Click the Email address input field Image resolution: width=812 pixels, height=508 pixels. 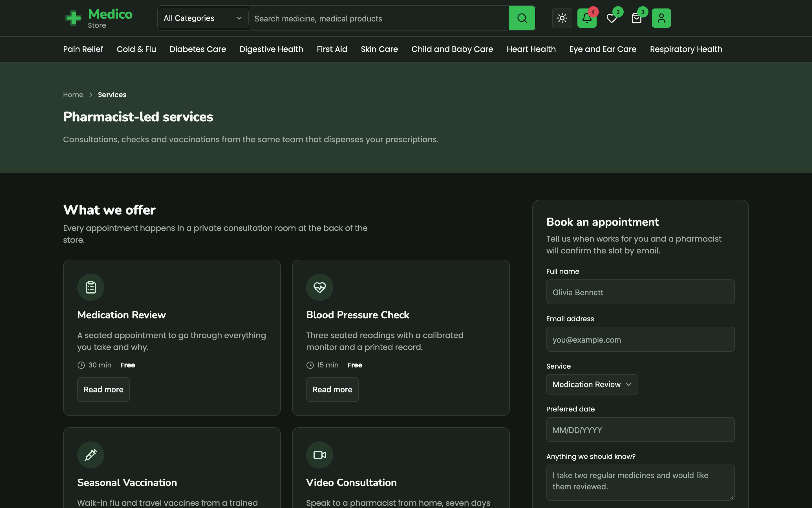pos(640,339)
